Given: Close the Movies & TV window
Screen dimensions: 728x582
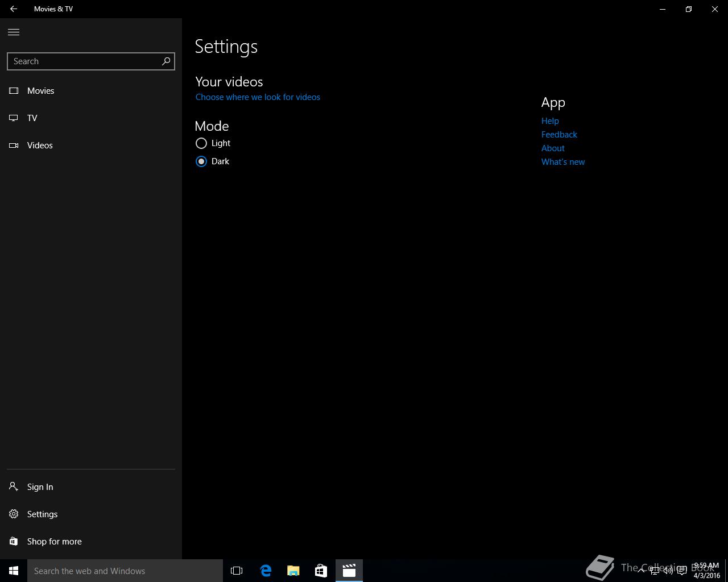Looking at the screenshot, I should [x=715, y=9].
